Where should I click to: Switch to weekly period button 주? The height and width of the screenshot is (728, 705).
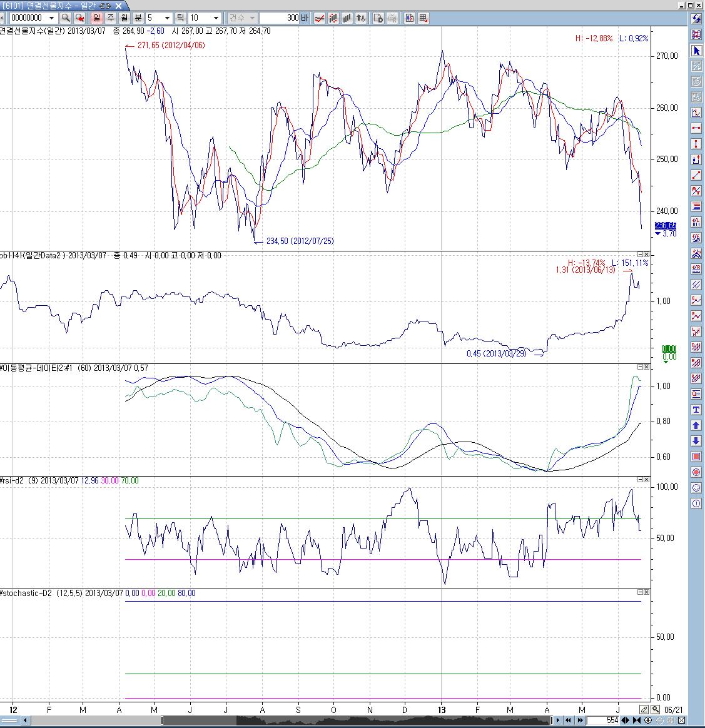coord(111,18)
